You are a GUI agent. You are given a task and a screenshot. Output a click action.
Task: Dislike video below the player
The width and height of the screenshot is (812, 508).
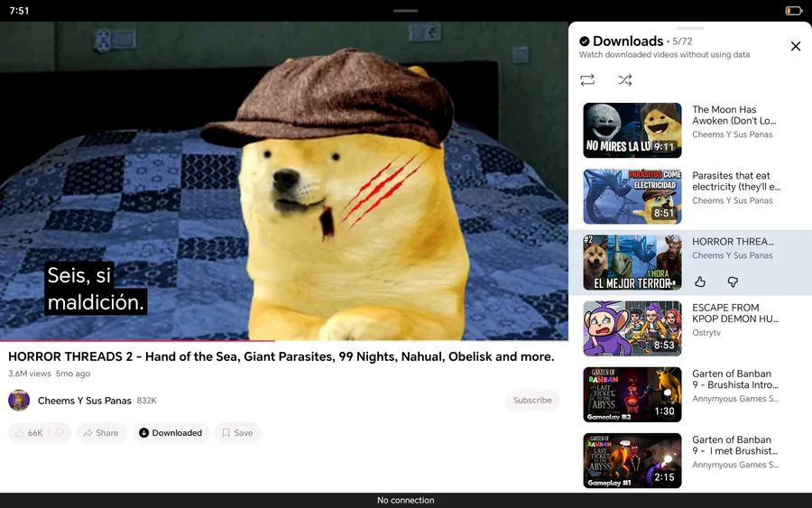click(x=60, y=433)
